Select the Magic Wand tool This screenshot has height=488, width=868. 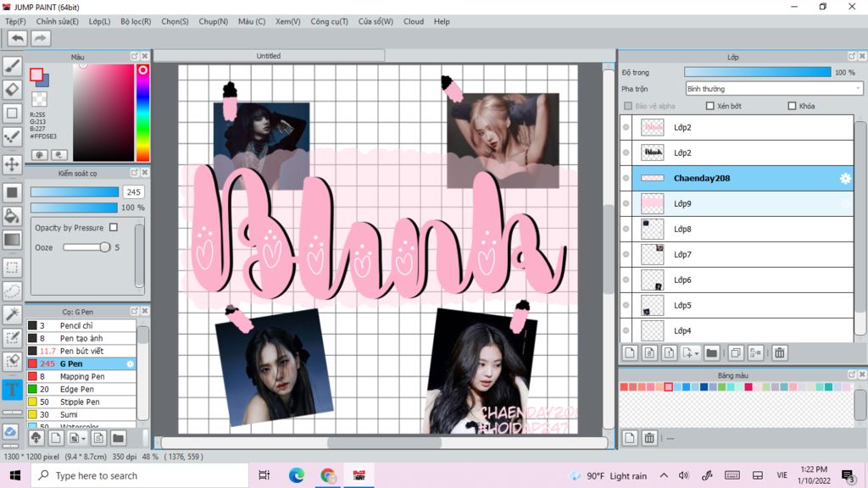pos(12,314)
